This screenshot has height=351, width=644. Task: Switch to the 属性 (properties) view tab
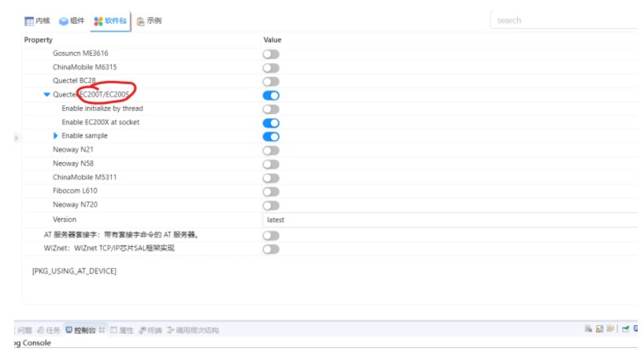click(x=122, y=330)
